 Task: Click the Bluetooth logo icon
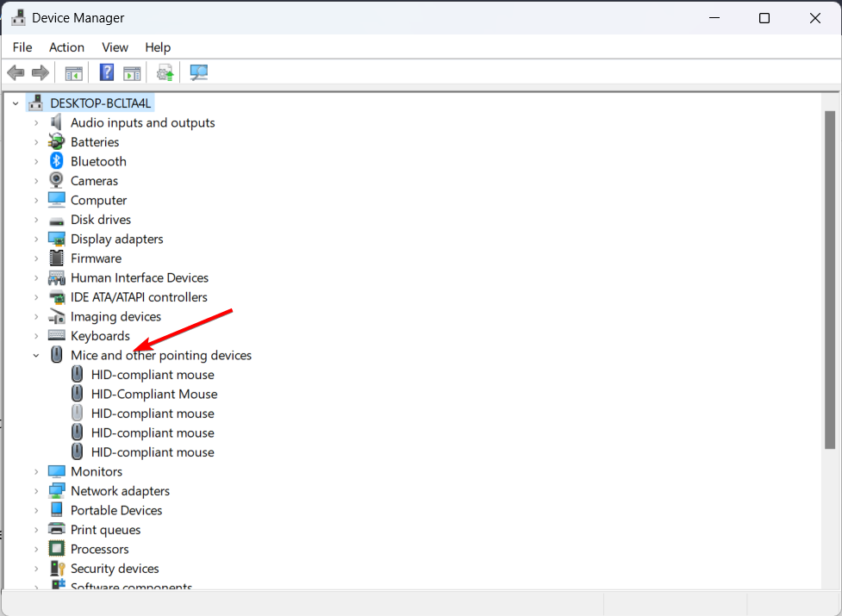coord(56,161)
